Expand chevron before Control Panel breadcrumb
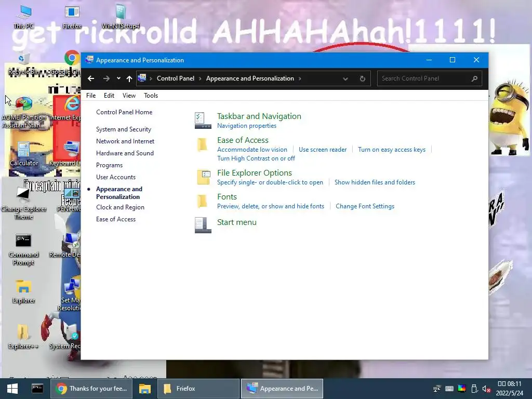The height and width of the screenshot is (399, 532). coord(151,79)
